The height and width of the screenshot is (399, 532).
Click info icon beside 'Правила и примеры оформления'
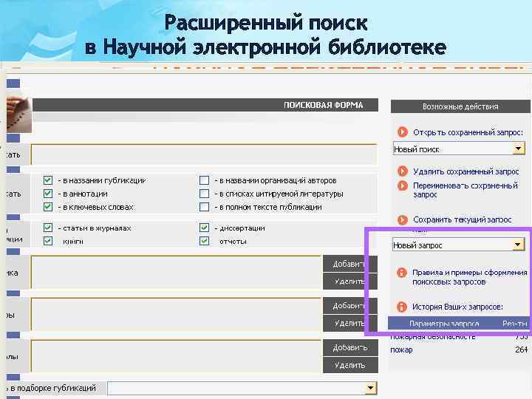[402, 273]
